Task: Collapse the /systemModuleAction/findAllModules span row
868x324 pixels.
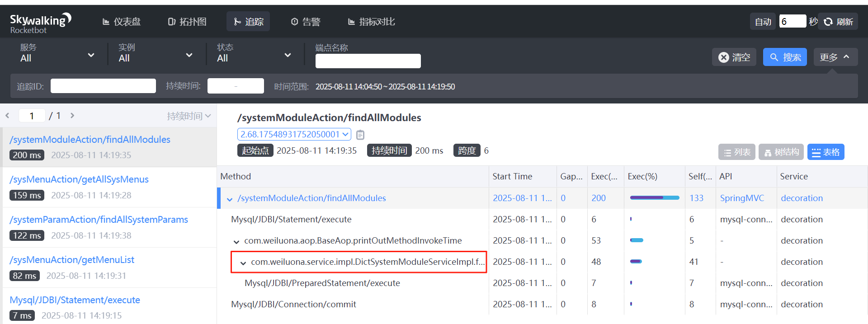Action: pos(230,199)
